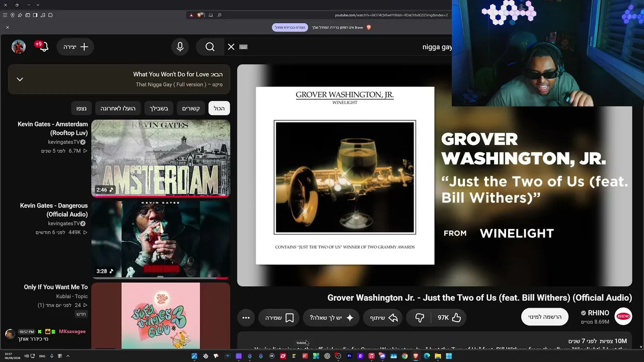This screenshot has height=362, width=644.
Task: Open Kevin Gates - Amsterdam (Rooftop Luv) title
Action: tap(53, 128)
